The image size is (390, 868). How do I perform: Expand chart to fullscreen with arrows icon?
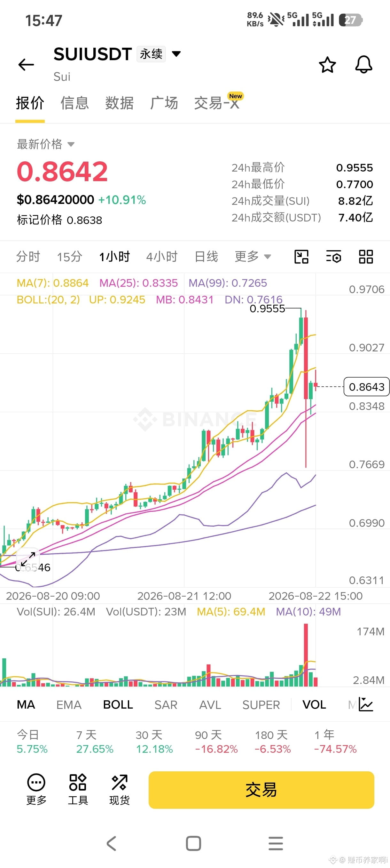(28, 559)
